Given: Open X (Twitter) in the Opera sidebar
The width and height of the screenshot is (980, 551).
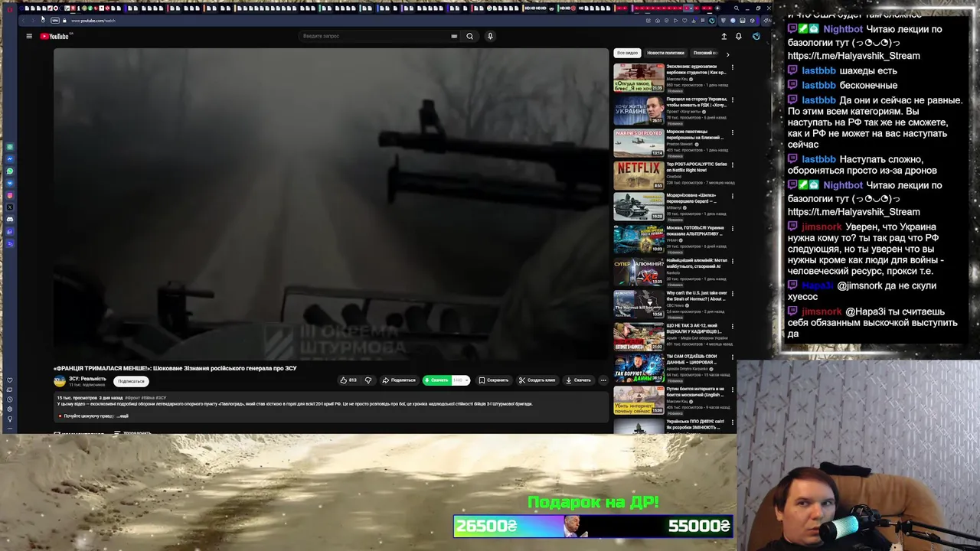Looking at the screenshot, I should coord(10,207).
